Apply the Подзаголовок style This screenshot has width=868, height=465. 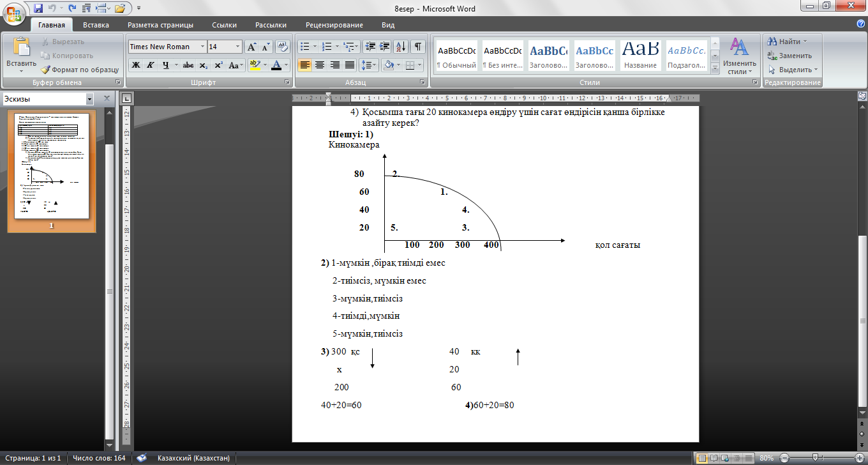[x=687, y=56]
